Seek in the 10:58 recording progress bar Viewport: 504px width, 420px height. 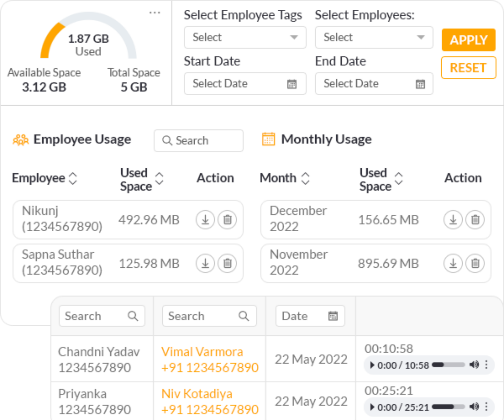point(448,365)
